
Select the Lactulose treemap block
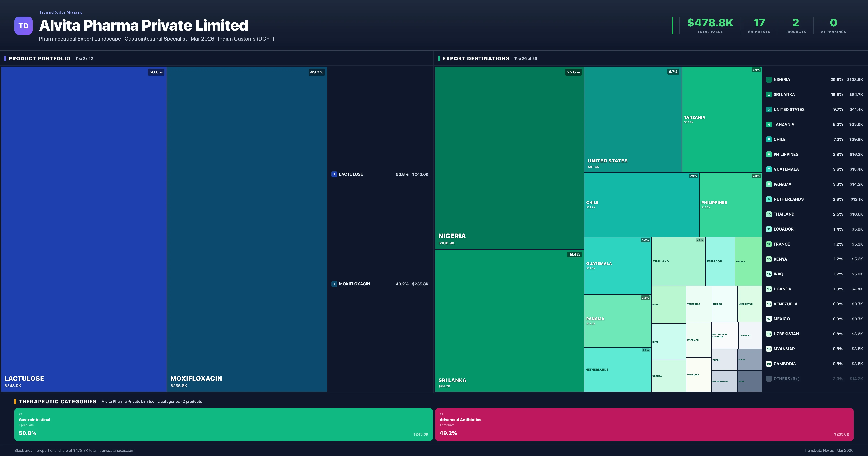pos(84,229)
